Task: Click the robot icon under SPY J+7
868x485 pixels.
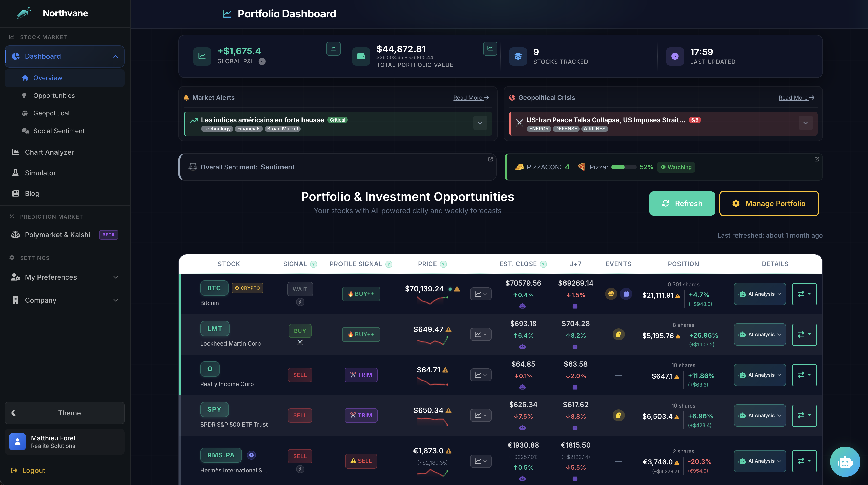Action: point(575,428)
